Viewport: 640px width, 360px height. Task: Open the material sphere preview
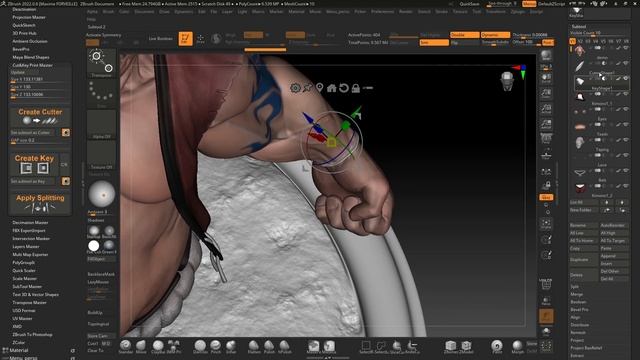click(101, 194)
